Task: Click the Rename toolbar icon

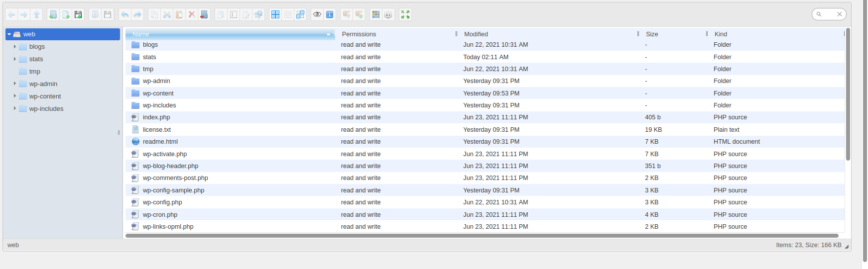Action: tap(234, 14)
